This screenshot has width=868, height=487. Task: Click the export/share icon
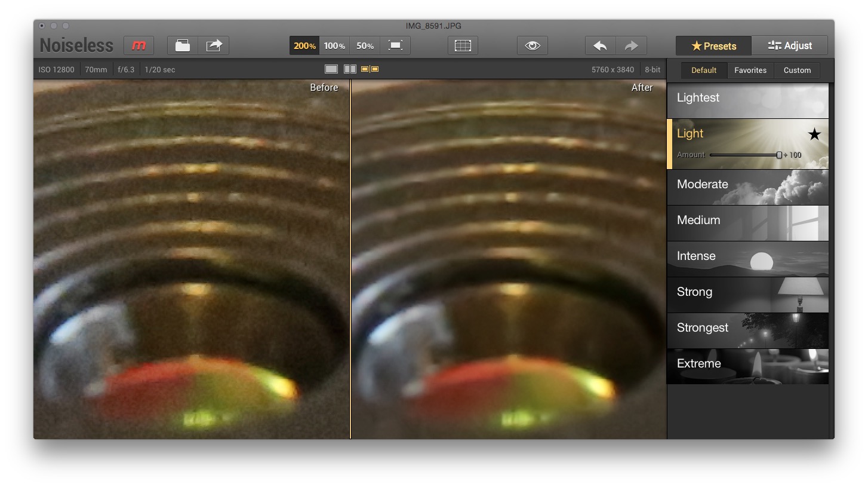point(214,45)
